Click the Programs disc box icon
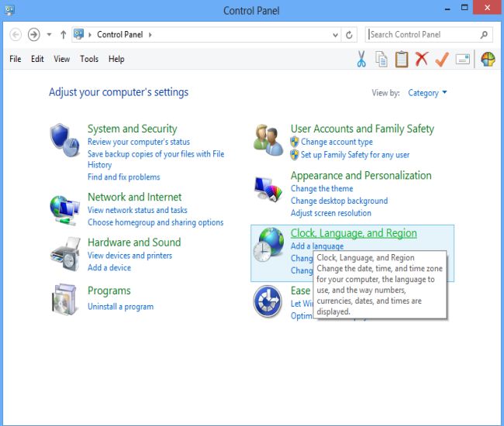Screen dimensions: 504x426 click(x=64, y=299)
